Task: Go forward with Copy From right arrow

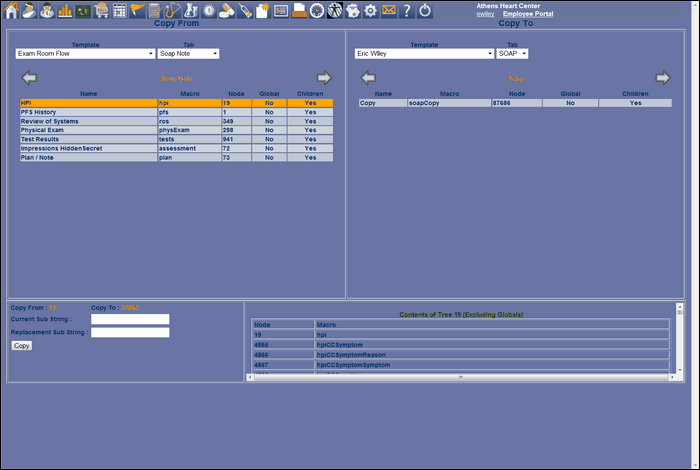Action: pyautogui.click(x=324, y=78)
